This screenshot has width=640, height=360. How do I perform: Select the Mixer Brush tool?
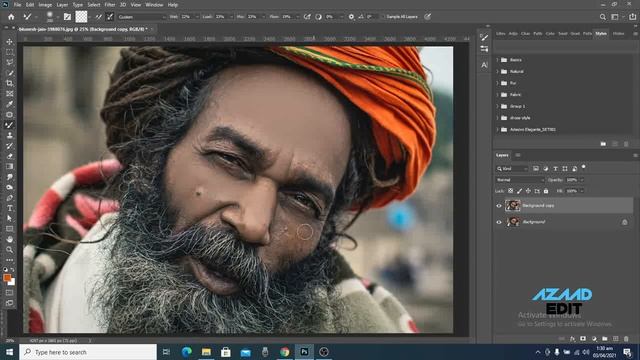9,125
